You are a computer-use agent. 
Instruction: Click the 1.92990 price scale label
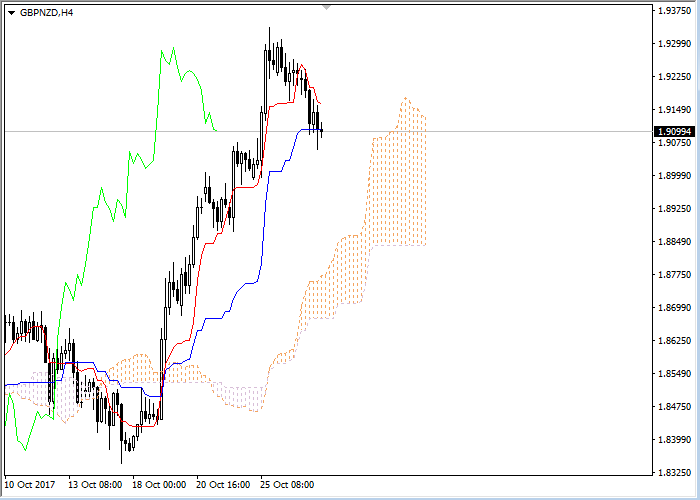675,44
